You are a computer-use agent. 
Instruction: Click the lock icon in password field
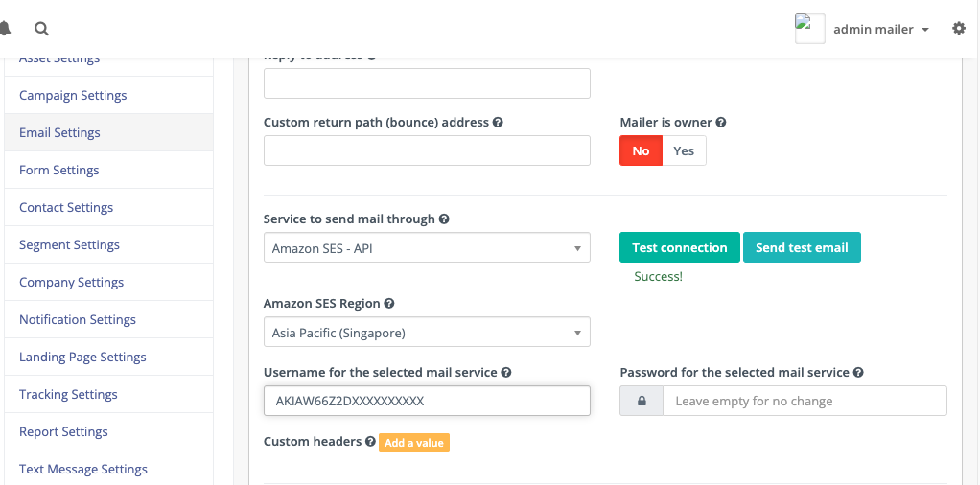[642, 401]
